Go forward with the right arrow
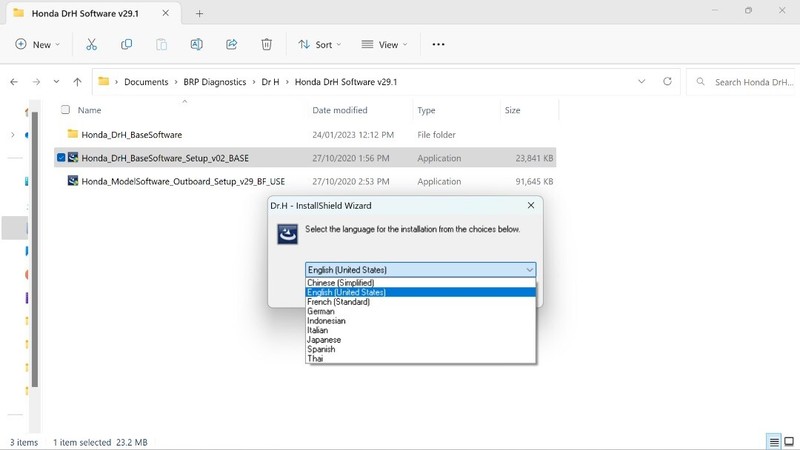The height and width of the screenshot is (450, 800). coord(36,82)
